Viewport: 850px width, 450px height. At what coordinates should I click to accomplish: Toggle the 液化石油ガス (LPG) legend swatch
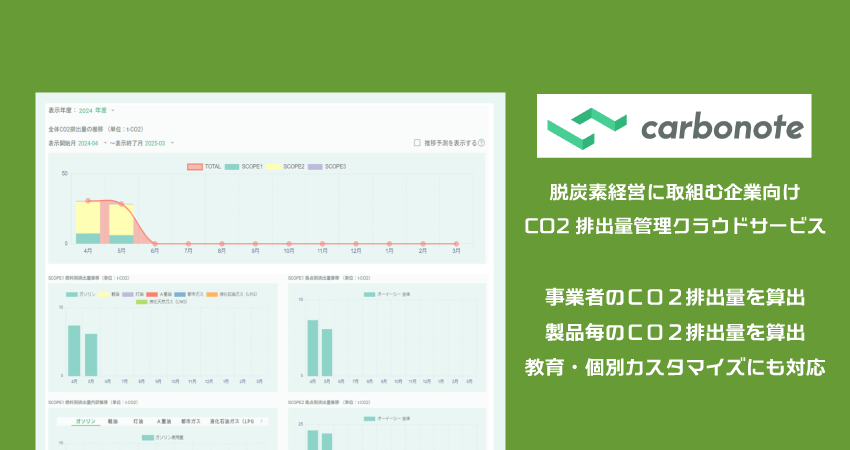[x=212, y=294]
